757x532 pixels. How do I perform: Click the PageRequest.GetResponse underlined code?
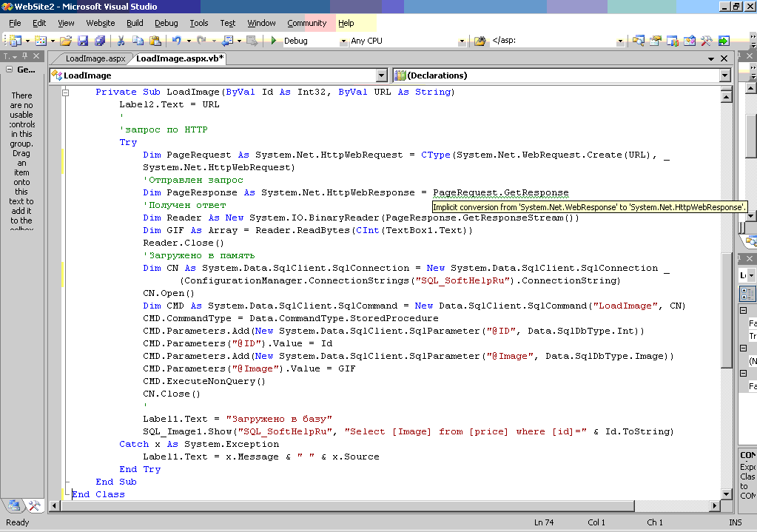click(501, 192)
